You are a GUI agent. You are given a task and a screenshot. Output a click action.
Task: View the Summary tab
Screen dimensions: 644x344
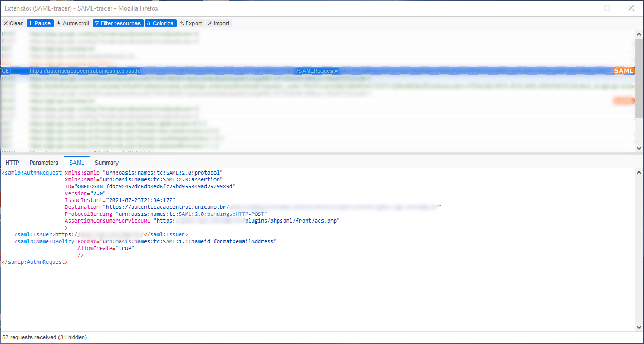point(106,163)
